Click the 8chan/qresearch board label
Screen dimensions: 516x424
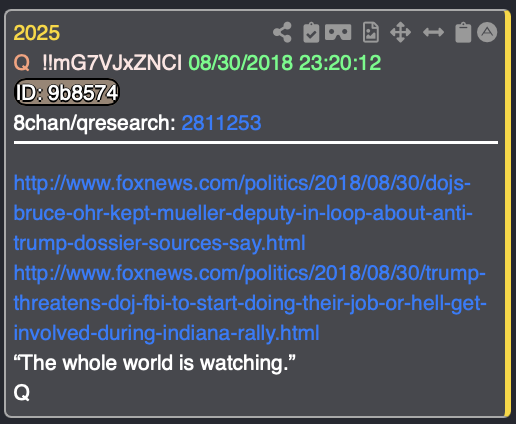[x=94, y=123]
